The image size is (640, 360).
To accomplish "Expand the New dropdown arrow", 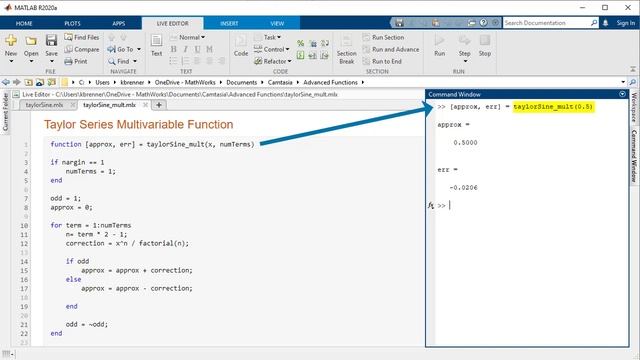I will 11,61.
